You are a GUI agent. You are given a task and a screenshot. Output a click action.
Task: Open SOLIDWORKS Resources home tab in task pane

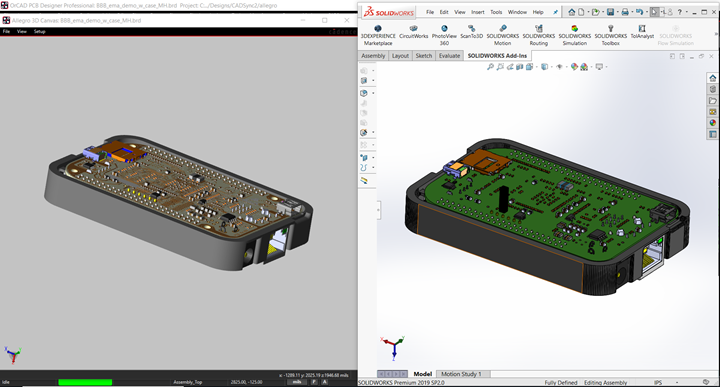[x=713, y=78]
